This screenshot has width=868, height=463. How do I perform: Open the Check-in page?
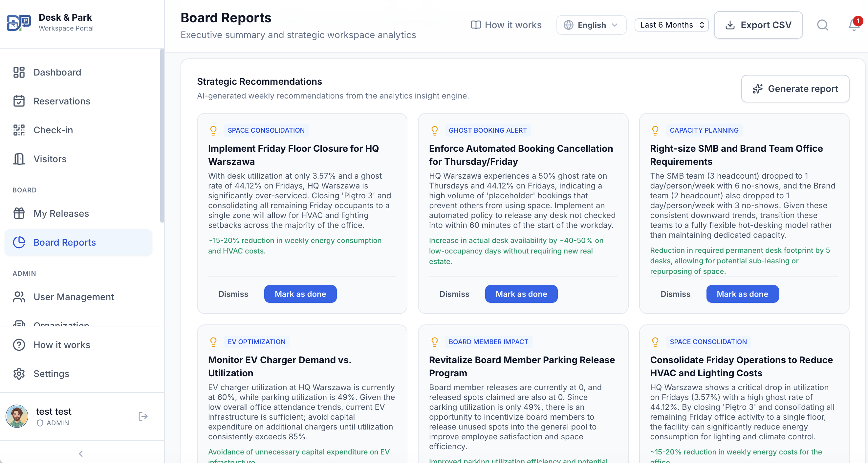point(78,130)
